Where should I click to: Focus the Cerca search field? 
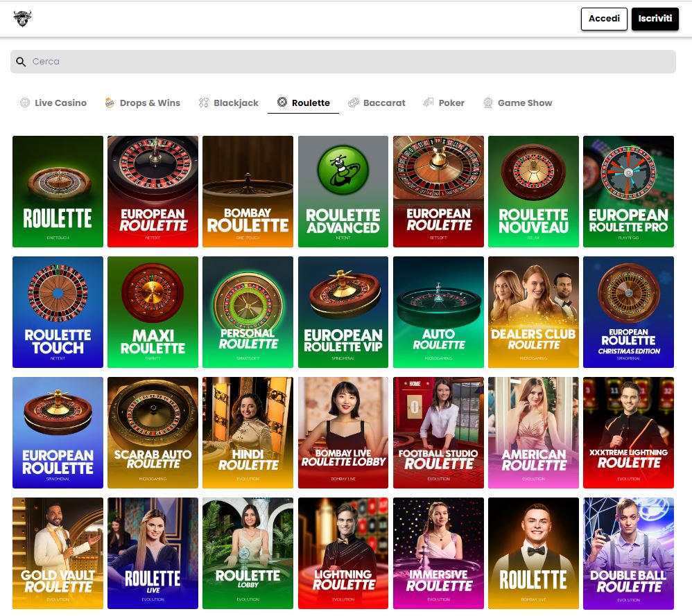(x=343, y=62)
